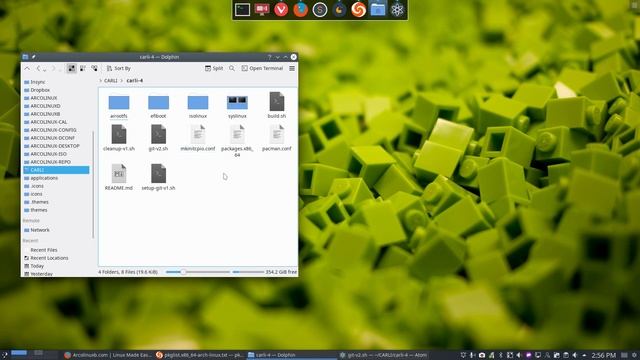The width and height of the screenshot is (640, 360).
Task: Click the Places panel scrollbar
Action: pos(93,184)
